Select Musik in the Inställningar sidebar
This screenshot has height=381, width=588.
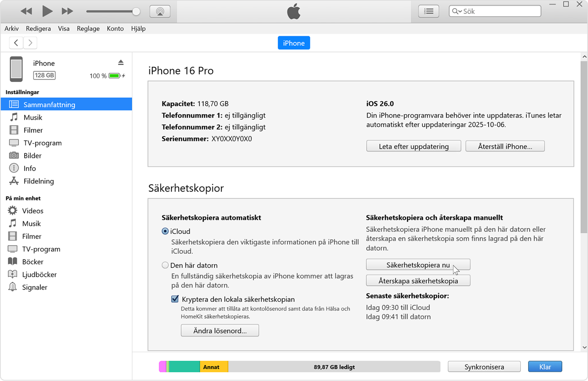[x=33, y=117]
